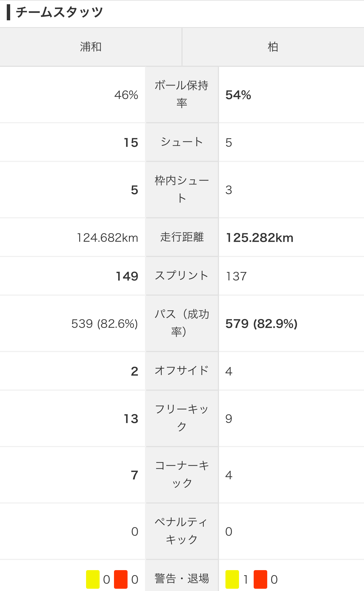This screenshot has width=364, height=591.
Task: Click the スプリント row label
Action: [182, 276]
